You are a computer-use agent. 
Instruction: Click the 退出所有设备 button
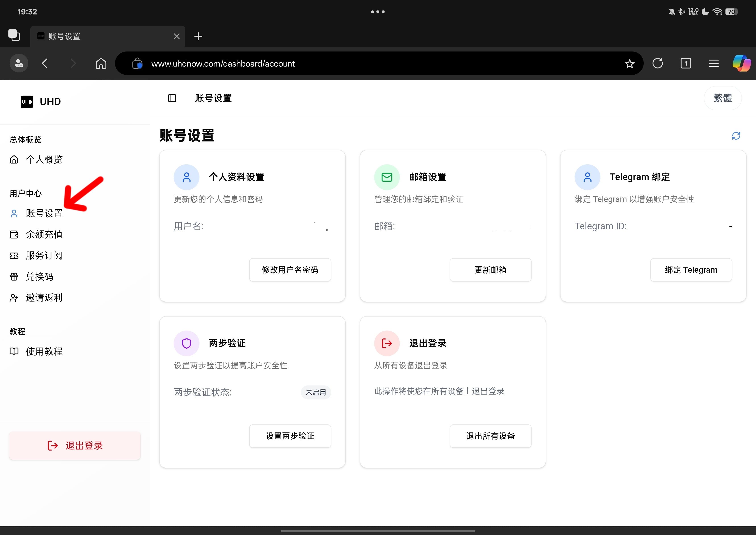tap(490, 436)
